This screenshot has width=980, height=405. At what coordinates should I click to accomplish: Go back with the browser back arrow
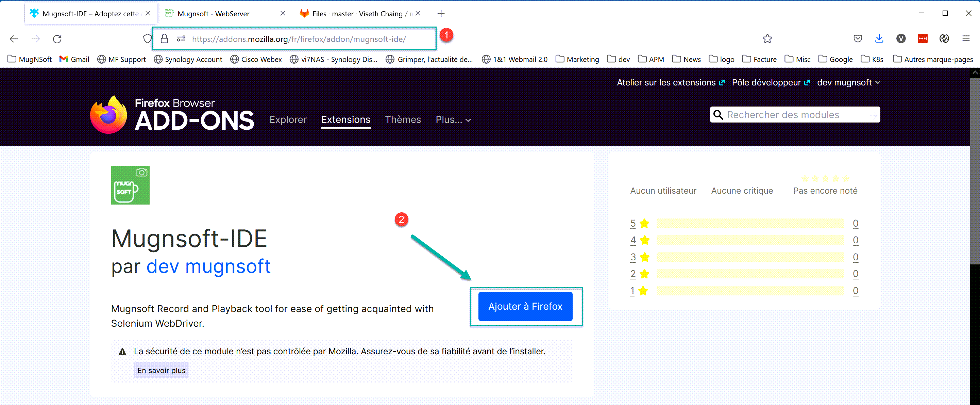pos(14,39)
